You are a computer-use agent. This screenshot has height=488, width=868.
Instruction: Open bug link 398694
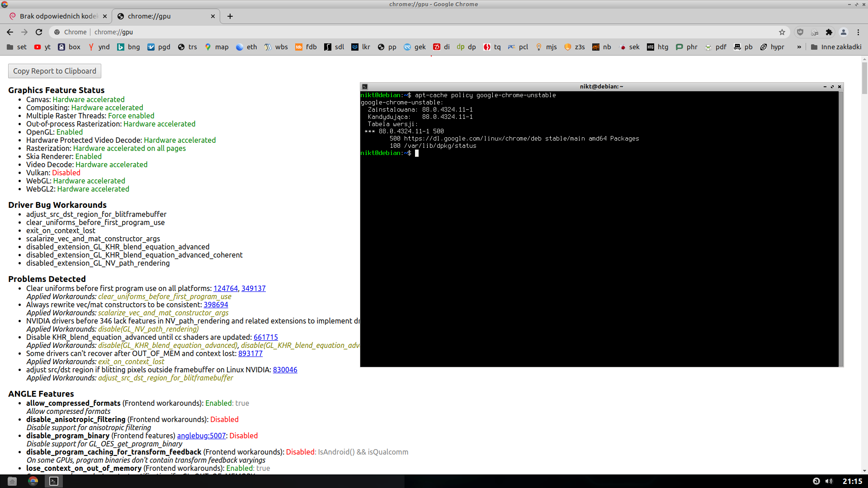click(x=216, y=305)
